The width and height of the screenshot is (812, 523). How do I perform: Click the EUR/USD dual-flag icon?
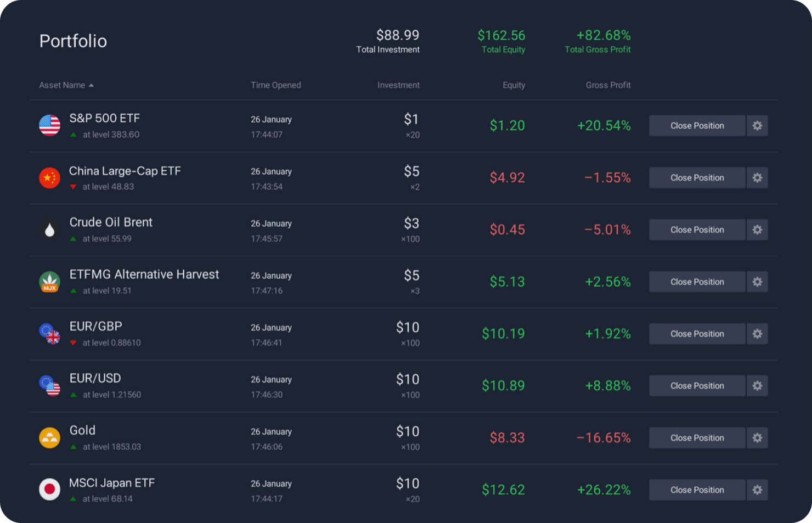[x=50, y=386]
